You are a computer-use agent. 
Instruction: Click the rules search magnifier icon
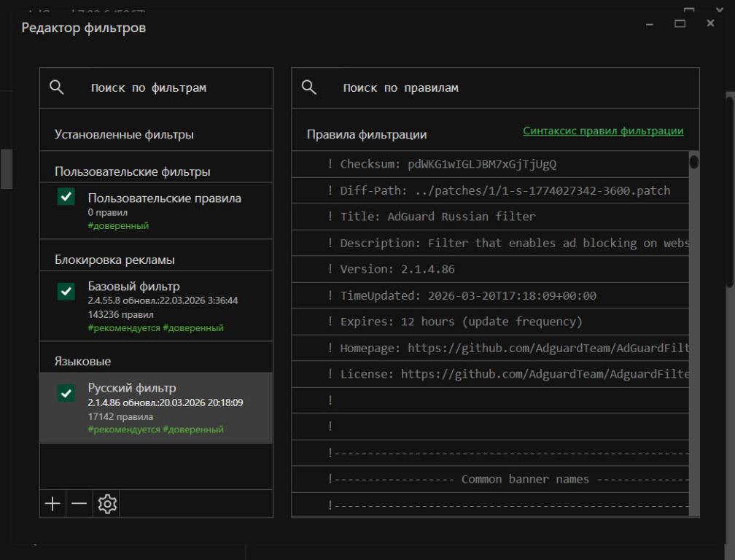coord(309,87)
